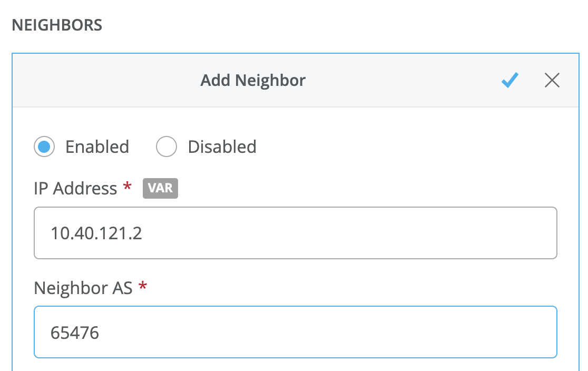Click blank space right of the VAR badge

click(x=342, y=188)
